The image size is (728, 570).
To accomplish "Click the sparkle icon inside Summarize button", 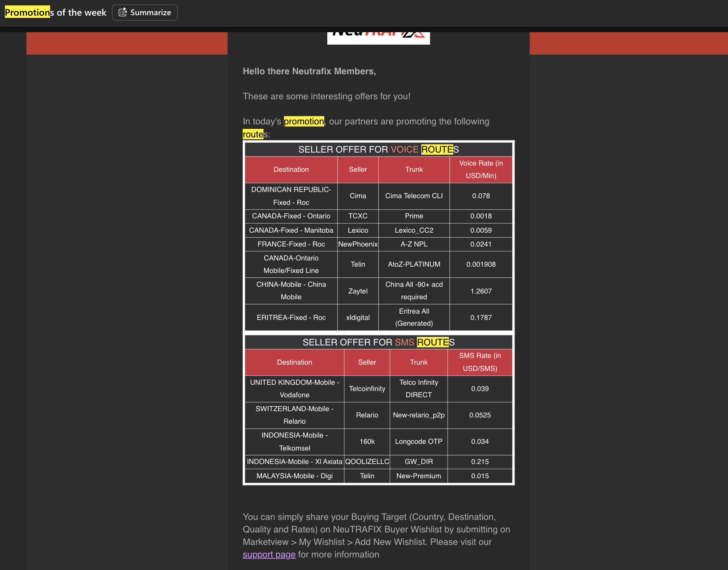I will (x=123, y=13).
